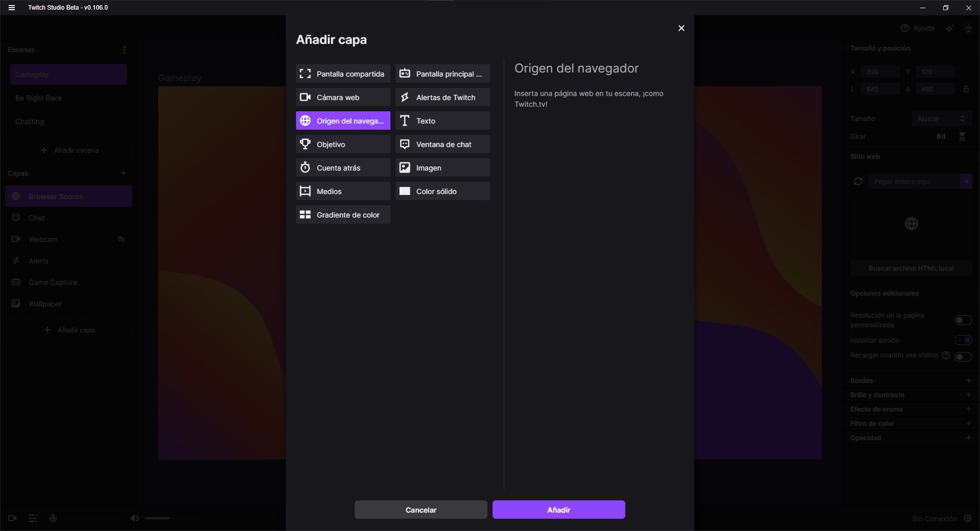Pick the Pantalla compartida option
This screenshot has width=980, height=531.
(x=342, y=74)
